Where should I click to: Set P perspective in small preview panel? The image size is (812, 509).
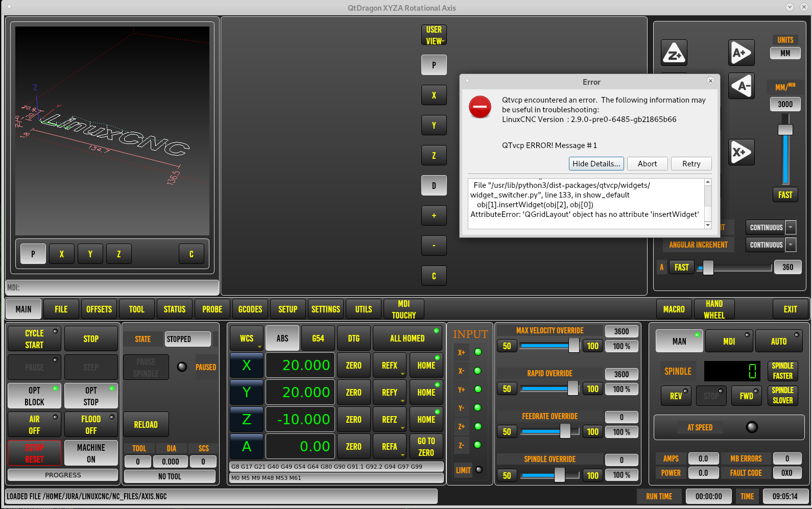click(33, 254)
